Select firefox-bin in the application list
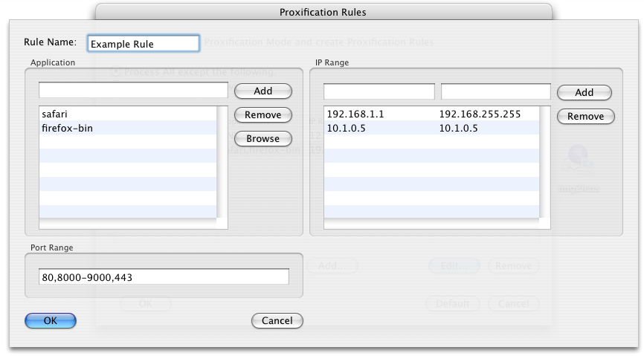The image size is (644, 356). [x=127, y=128]
